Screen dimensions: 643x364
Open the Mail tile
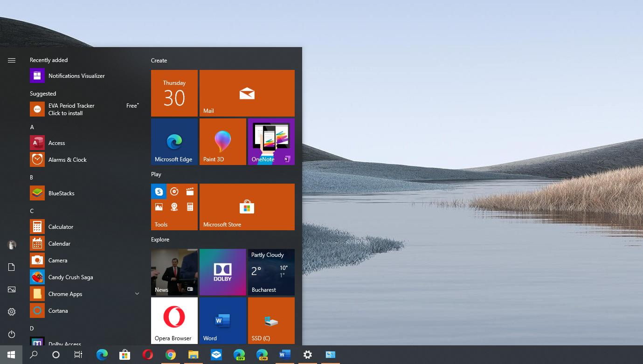click(x=247, y=93)
